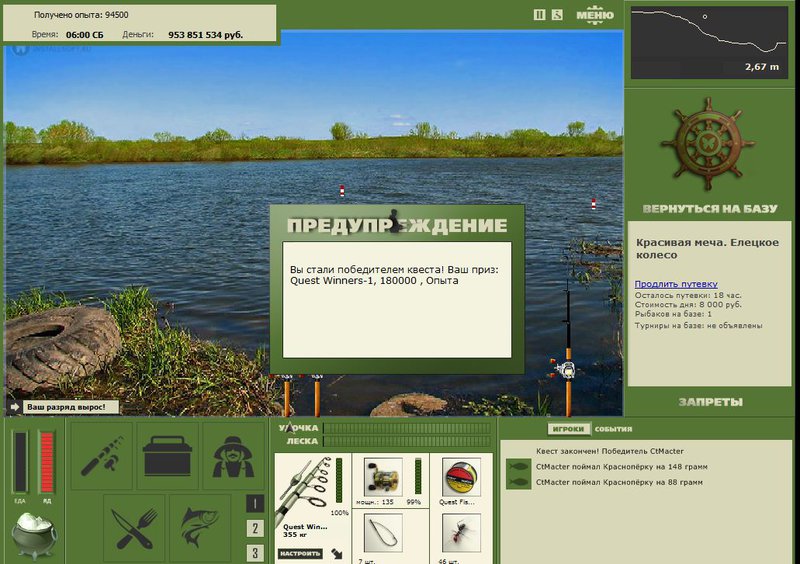Click the quest winner prize message

[x=394, y=275]
